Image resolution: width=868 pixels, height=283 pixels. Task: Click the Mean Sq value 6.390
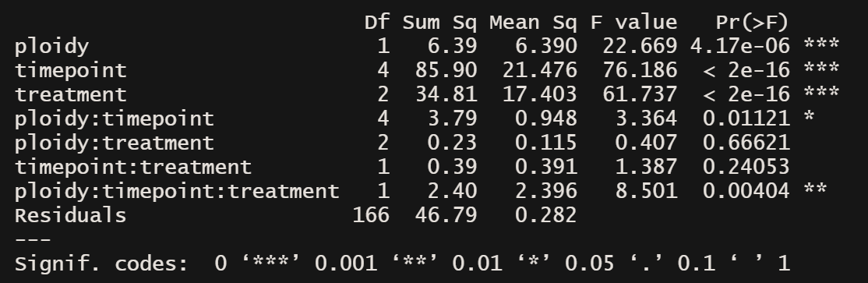click(546, 47)
